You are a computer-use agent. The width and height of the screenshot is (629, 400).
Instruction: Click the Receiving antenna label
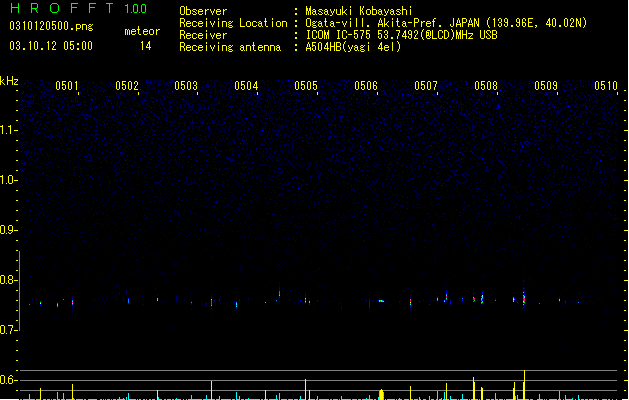(230, 47)
